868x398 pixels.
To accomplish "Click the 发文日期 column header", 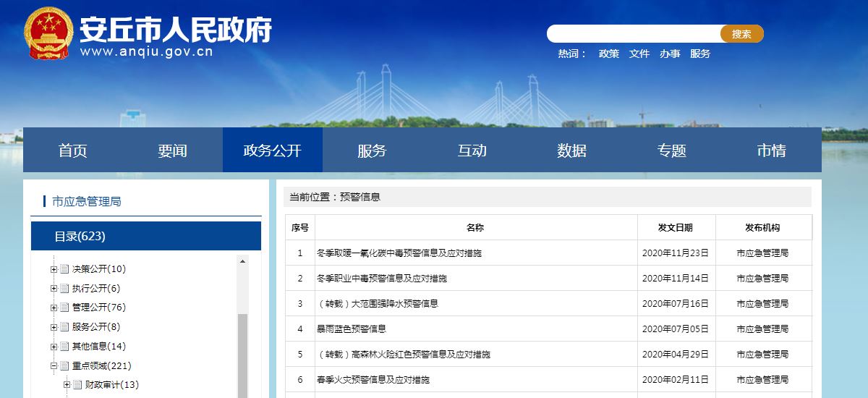I will (676, 228).
